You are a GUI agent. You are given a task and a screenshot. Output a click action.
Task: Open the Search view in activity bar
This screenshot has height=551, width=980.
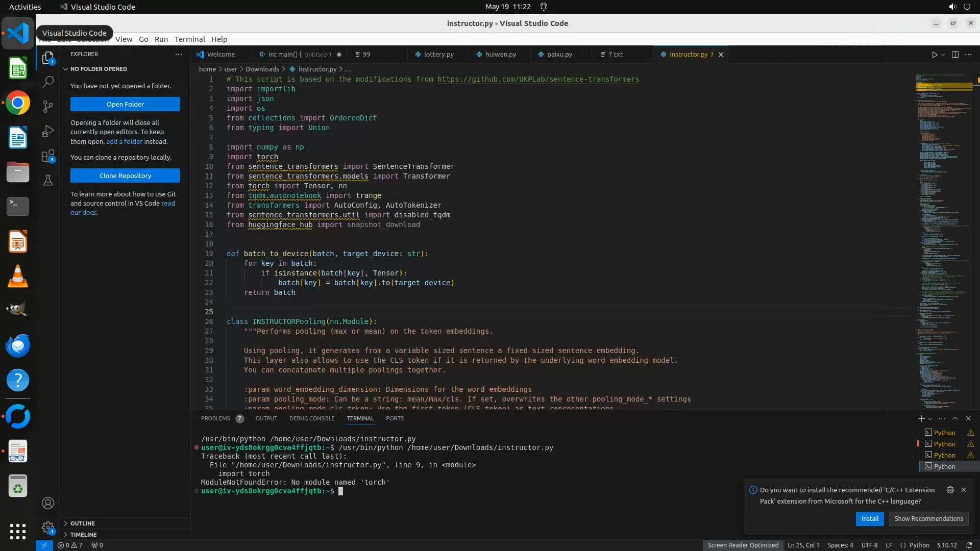pos(48,82)
